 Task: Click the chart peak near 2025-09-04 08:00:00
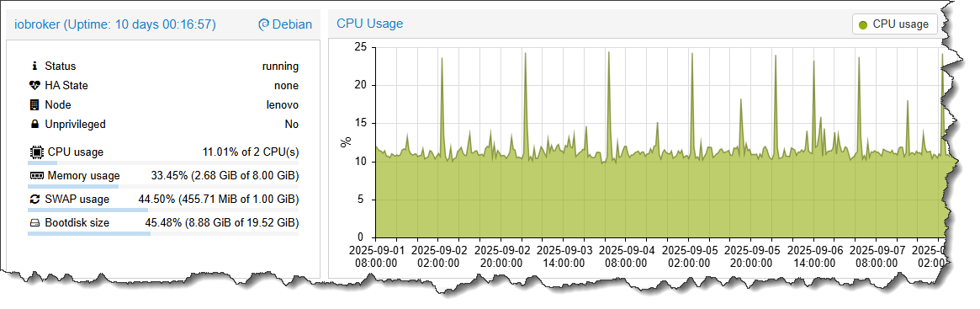609,52
